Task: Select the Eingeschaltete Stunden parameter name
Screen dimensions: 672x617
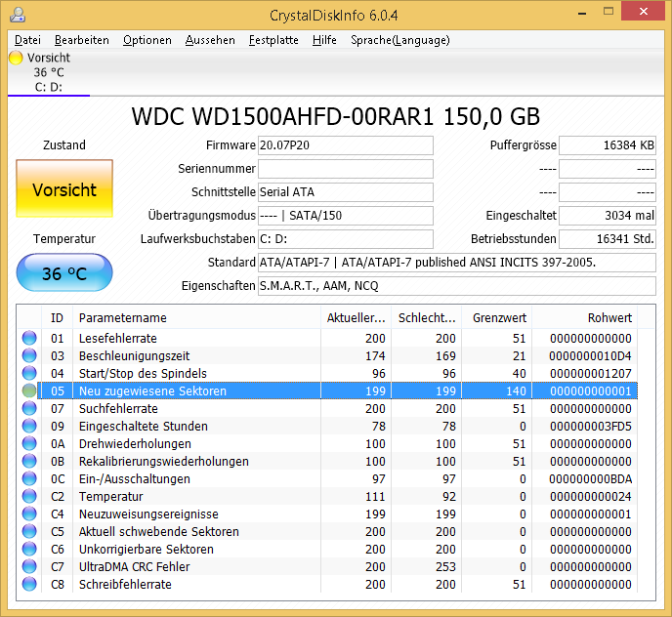Action: [144, 427]
